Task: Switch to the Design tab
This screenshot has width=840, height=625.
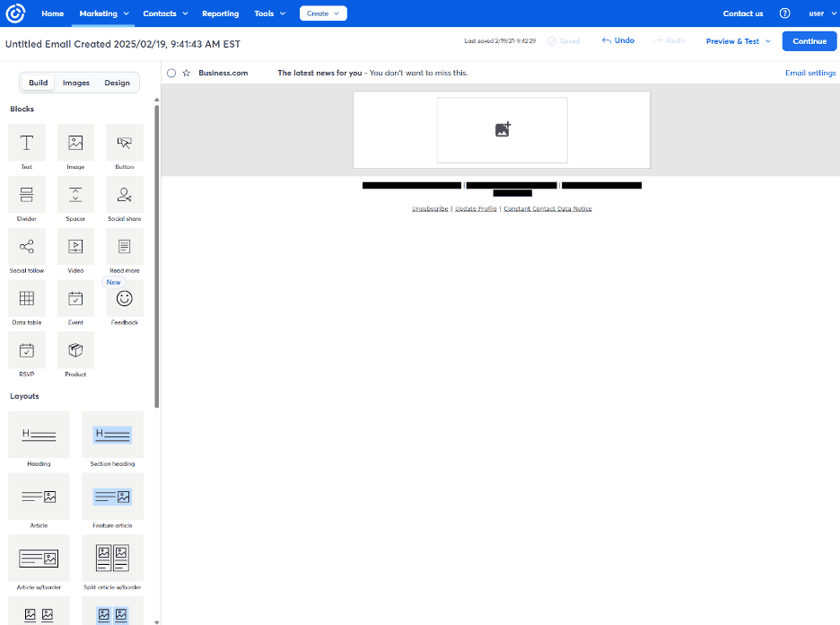Action: pyautogui.click(x=117, y=83)
